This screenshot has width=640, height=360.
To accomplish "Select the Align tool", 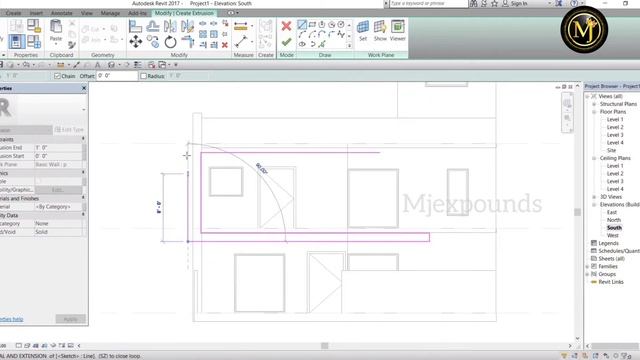I will pyautogui.click(x=135, y=27).
